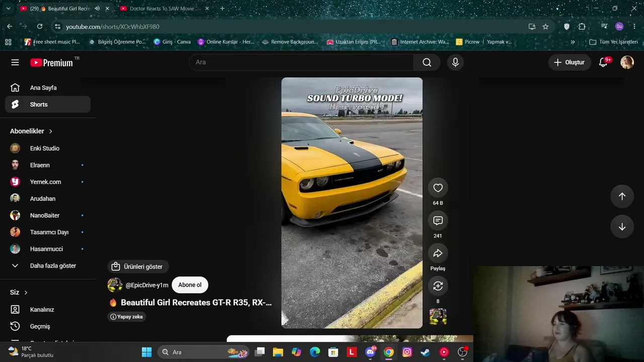Open the Chrome extensions puzzle icon
Image resolution: width=644 pixels, height=362 pixels.
(x=582, y=27)
